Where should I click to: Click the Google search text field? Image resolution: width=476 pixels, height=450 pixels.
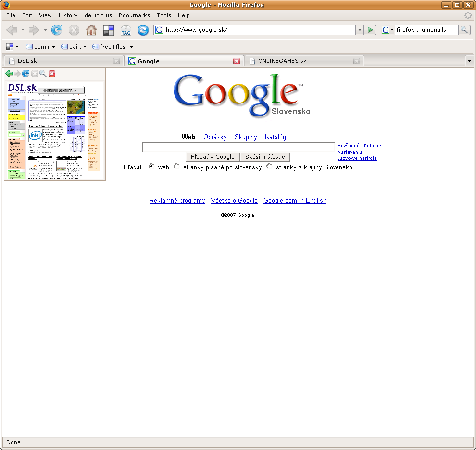pos(238,147)
